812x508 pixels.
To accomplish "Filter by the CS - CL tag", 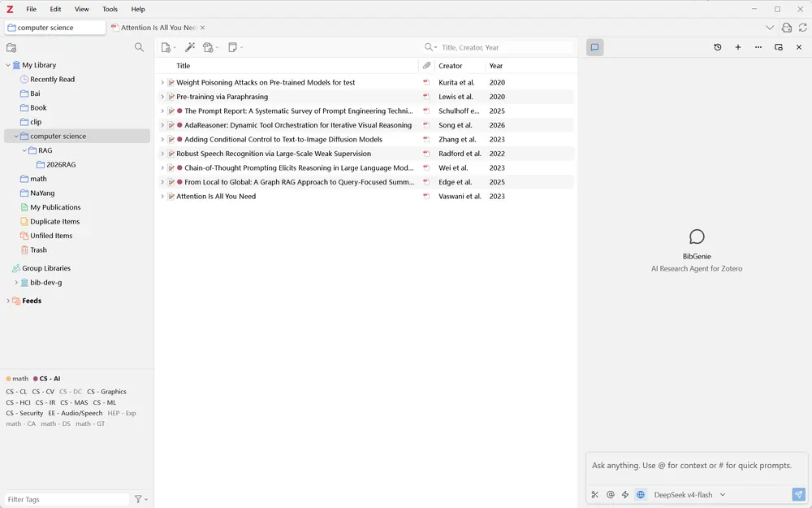I will (x=16, y=392).
